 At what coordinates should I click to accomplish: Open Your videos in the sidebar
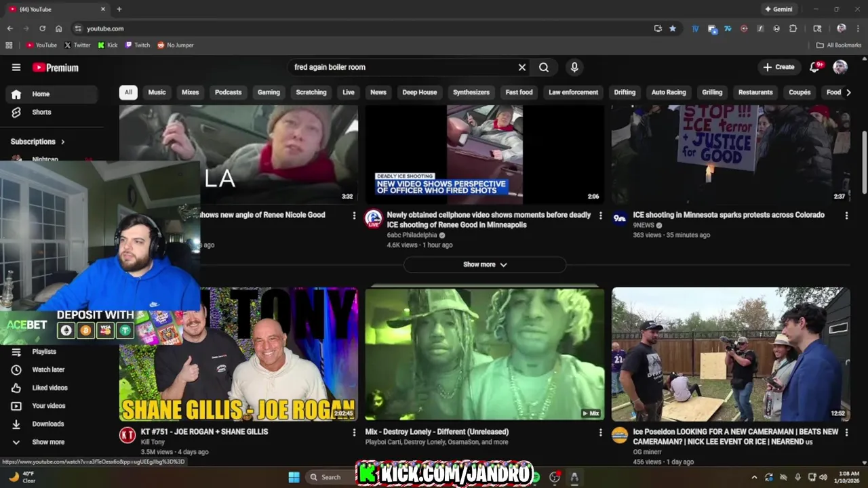coord(51,406)
